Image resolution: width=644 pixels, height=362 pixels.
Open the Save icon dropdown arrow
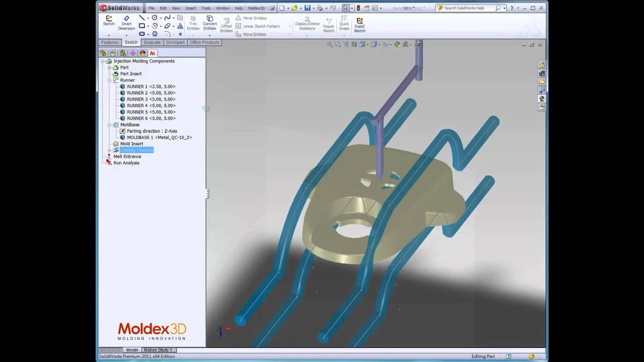click(312, 8)
